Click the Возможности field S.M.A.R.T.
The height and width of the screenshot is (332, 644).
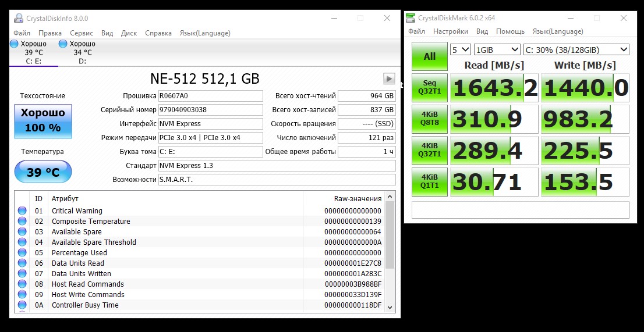[277, 180]
